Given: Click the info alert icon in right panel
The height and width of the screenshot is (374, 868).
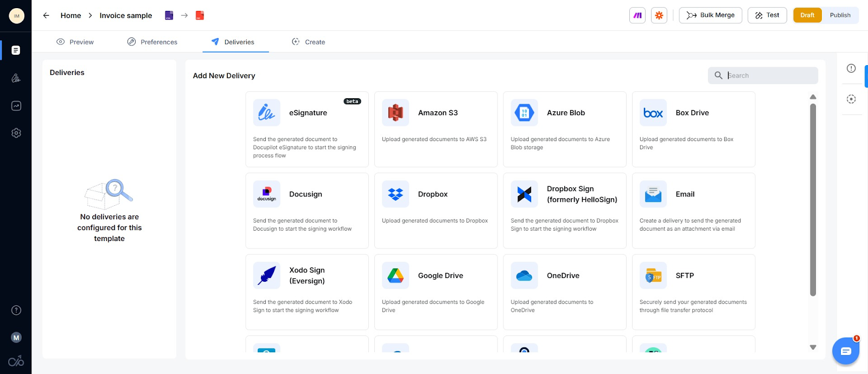Looking at the screenshot, I should click(x=851, y=68).
